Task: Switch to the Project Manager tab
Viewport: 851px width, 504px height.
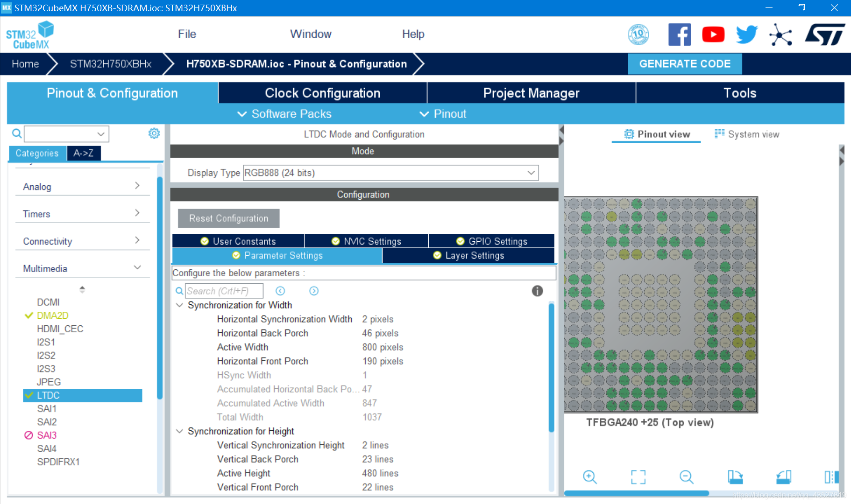Action: click(531, 93)
